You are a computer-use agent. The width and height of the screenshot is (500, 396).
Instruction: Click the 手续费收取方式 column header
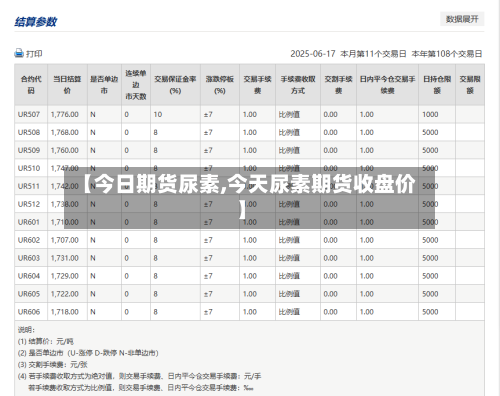[x=298, y=85]
